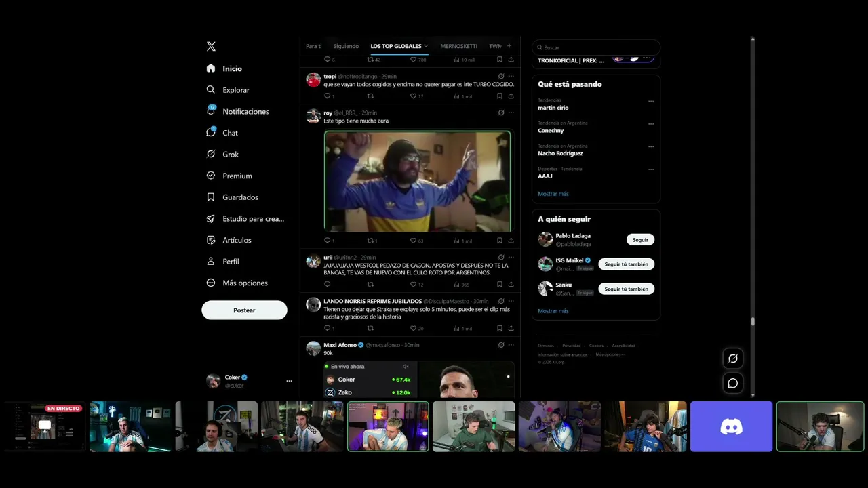Open Notificaciones from the sidebar
Image resolution: width=868 pixels, height=488 pixels.
[x=238, y=111]
